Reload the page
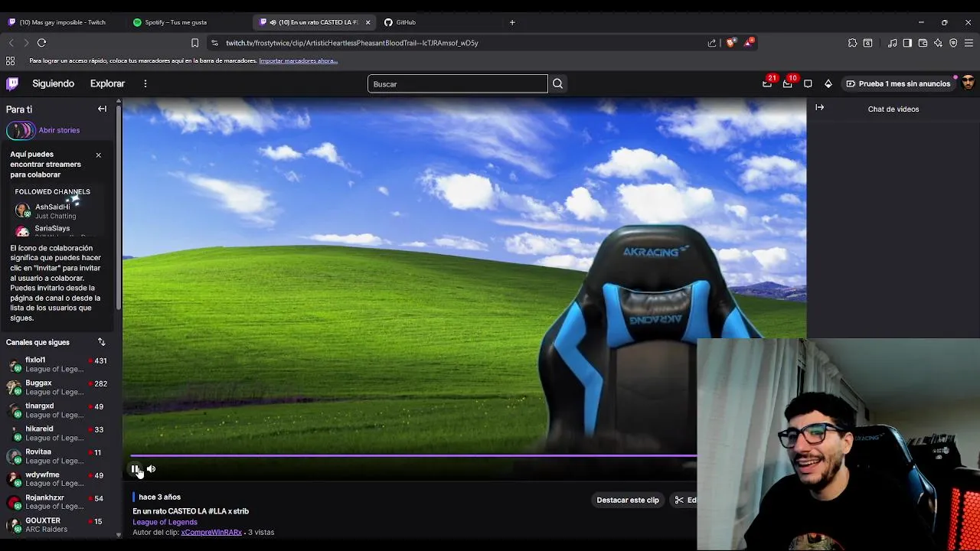The height and width of the screenshot is (551, 980). tap(42, 43)
